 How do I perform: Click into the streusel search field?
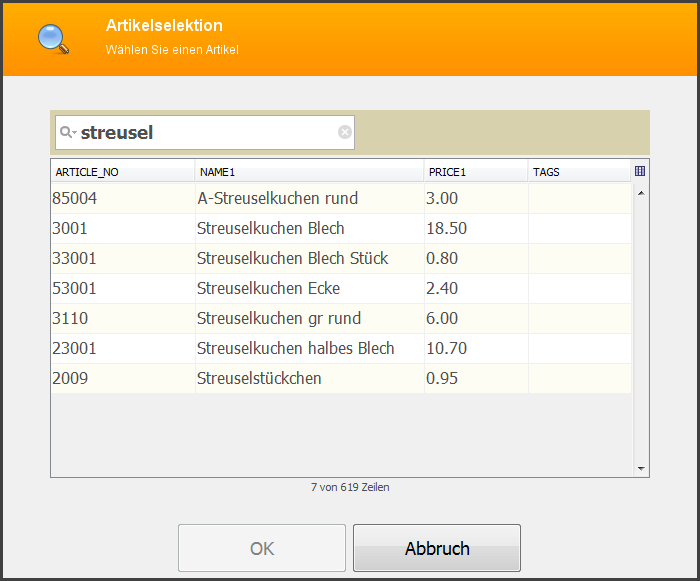205,133
